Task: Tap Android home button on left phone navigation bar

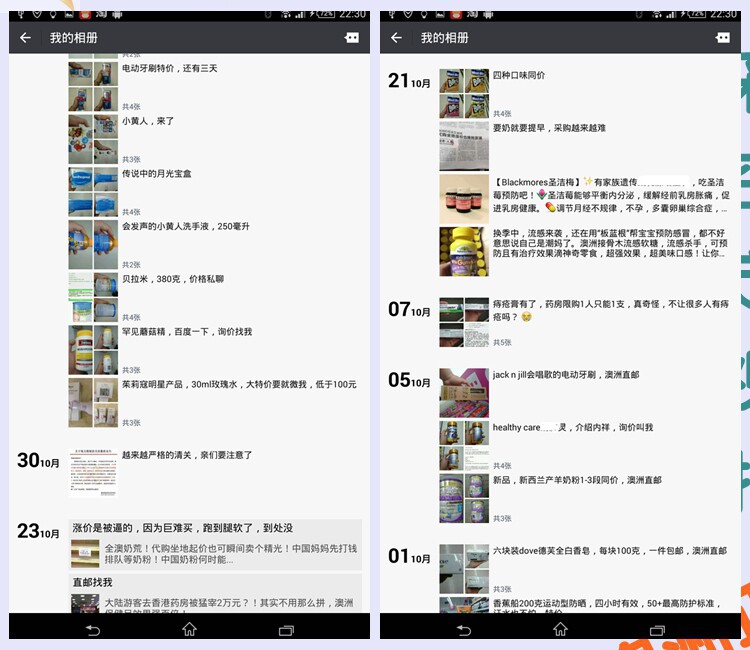Action: [189, 629]
